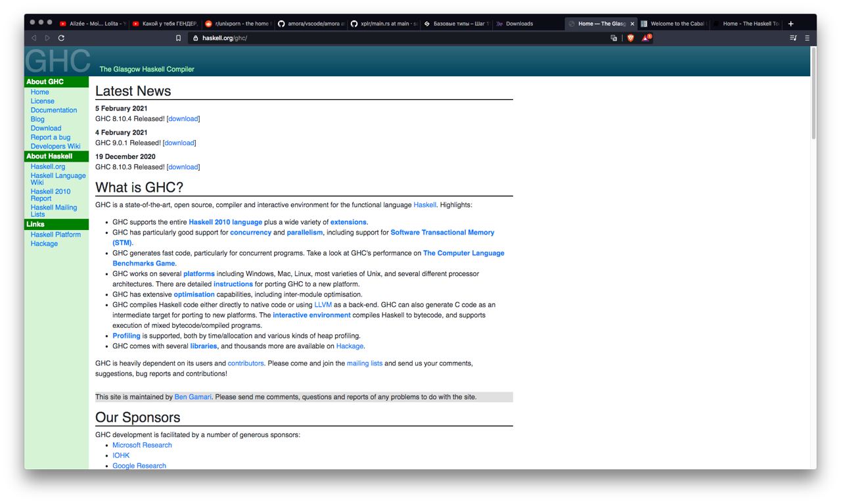Image resolution: width=841 pixels, height=504 pixels.
Task: Click the page vertical scrollbar
Action: 813,93
